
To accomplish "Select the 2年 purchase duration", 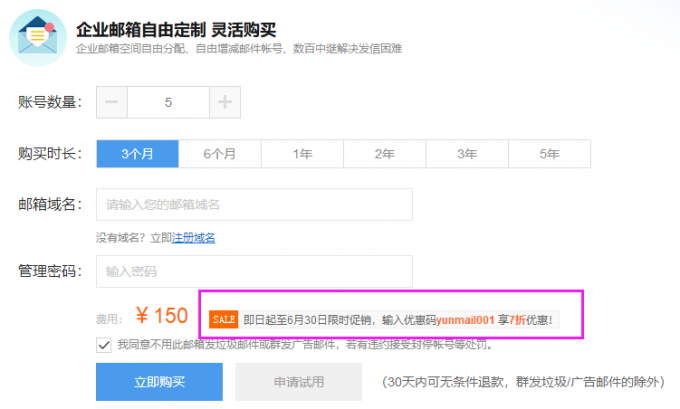I will pyautogui.click(x=384, y=154).
